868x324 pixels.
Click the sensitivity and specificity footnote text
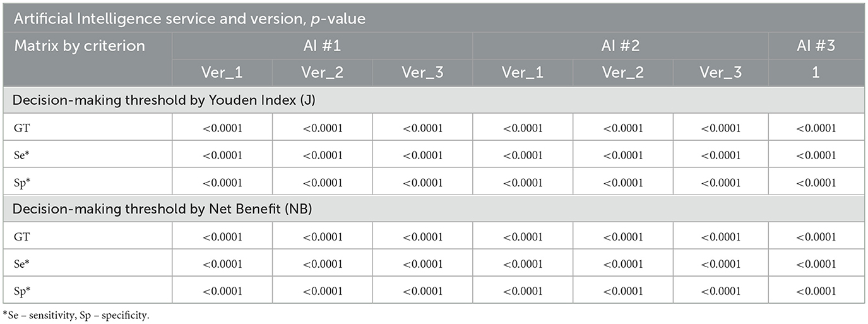pyautogui.click(x=76, y=316)
